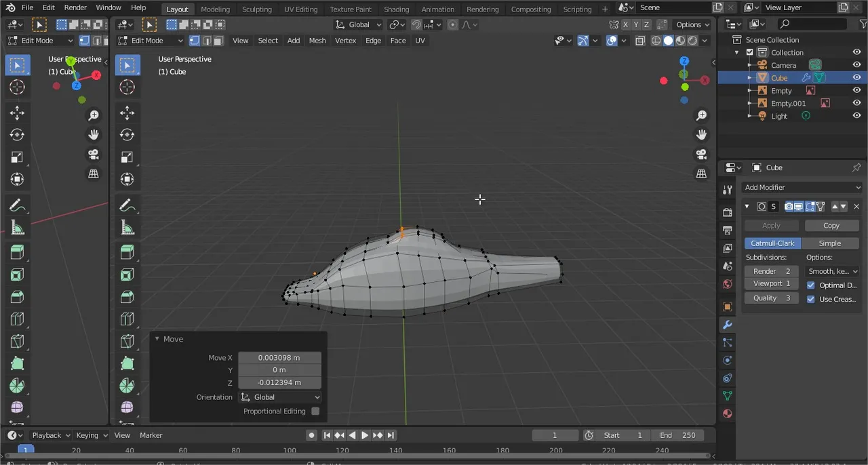Screen dimensions: 868x465
Task: Open the World properties tab
Action: click(728, 284)
